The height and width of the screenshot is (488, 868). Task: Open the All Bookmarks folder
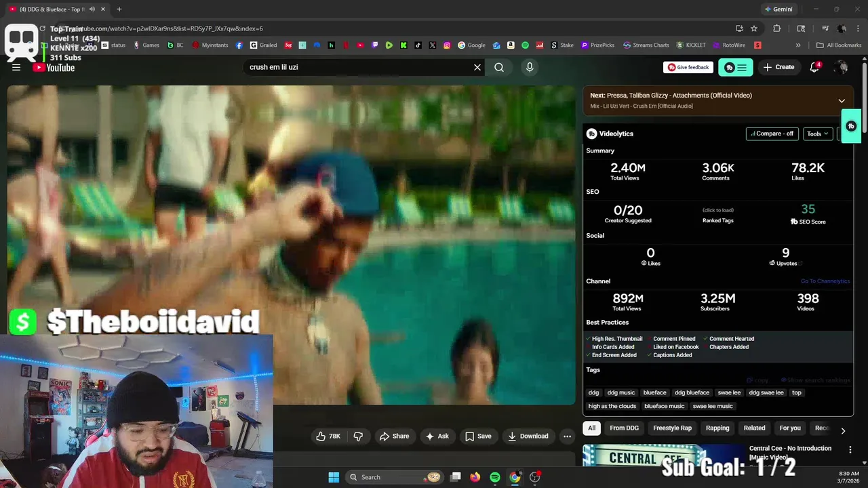[x=839, y=45]
